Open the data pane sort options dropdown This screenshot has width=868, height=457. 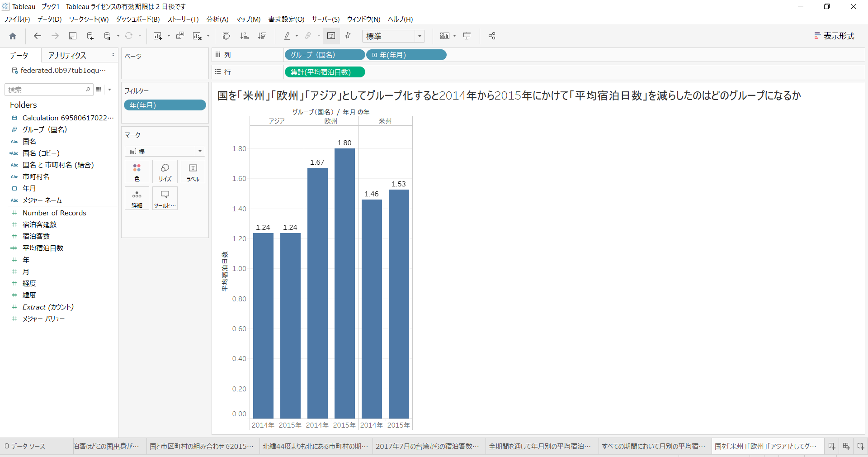pyautogui.click(x=109, y=90)
